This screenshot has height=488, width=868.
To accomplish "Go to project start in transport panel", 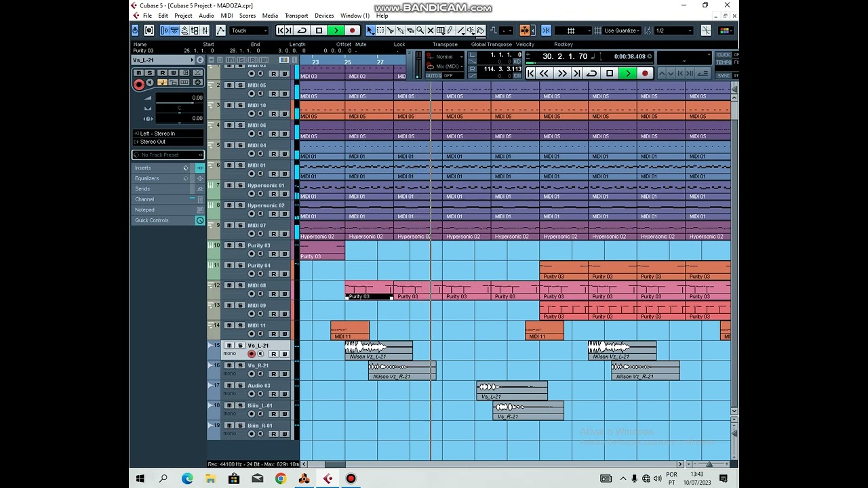I will pyautogui.click(x=530, y=73).
